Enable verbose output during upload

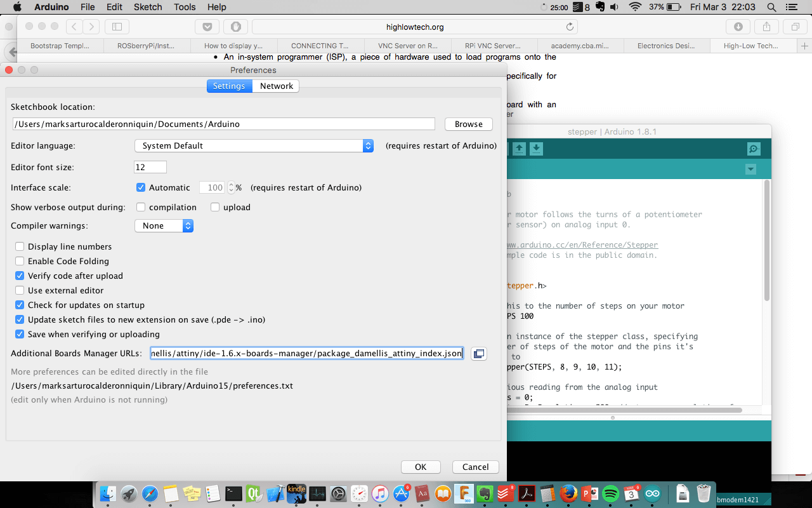pyautogui.click(x=215, y=207)
